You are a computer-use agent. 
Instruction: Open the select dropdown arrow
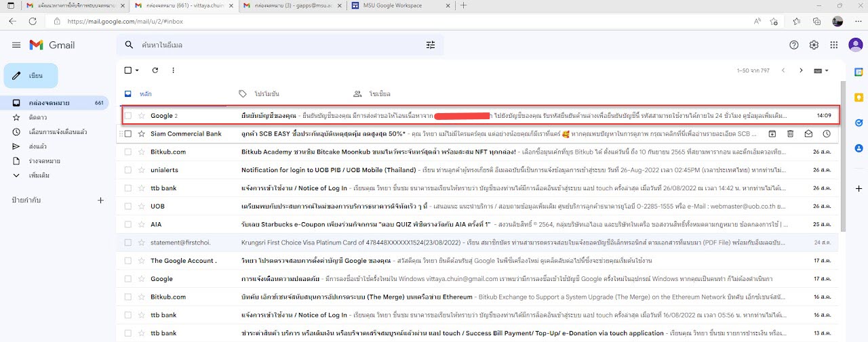coord(137,70)
